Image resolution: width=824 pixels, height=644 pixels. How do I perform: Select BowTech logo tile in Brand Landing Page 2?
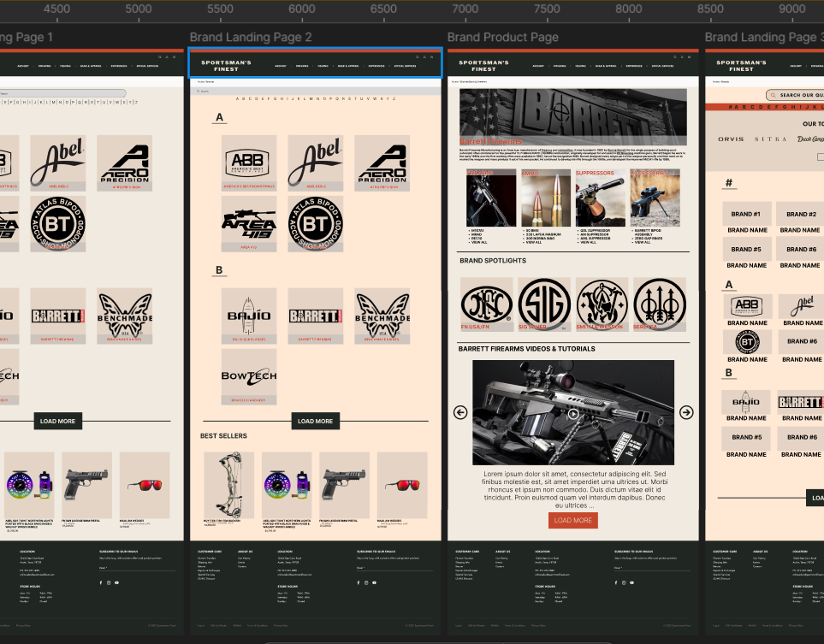(249, 377)
